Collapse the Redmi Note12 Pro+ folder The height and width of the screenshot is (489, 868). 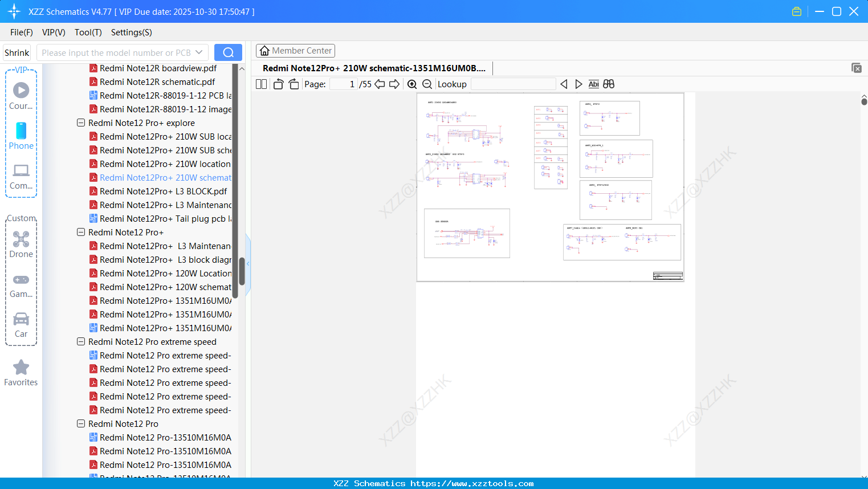pyautogui.click(x=81, y=233)
